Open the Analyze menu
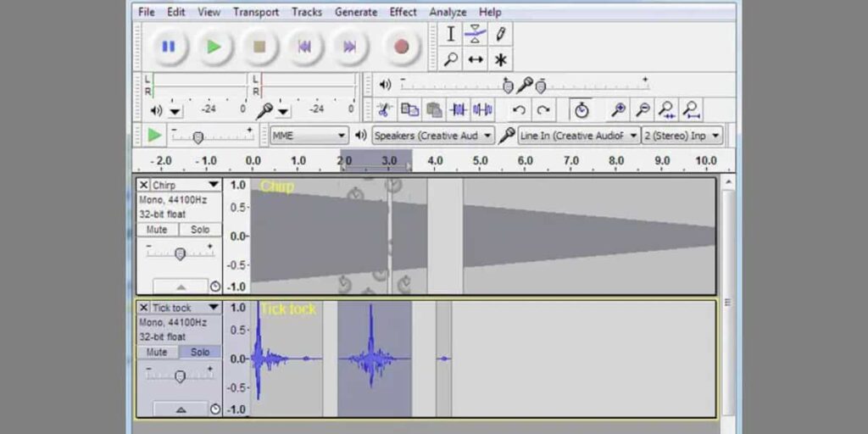 pyautogui.click(x=448, y=12)
